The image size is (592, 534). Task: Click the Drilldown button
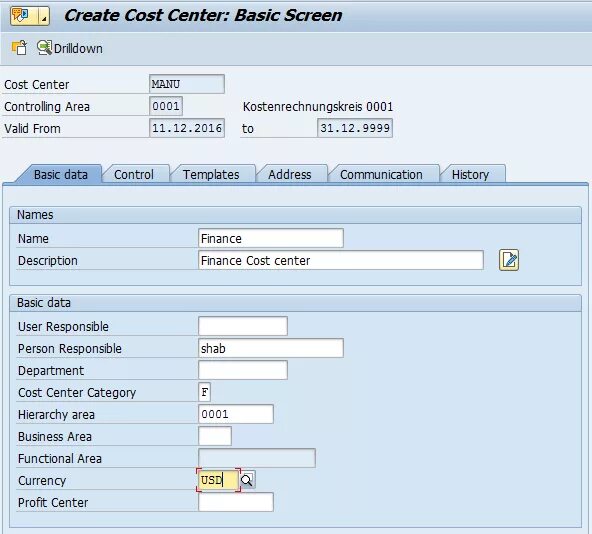(70, 48)
